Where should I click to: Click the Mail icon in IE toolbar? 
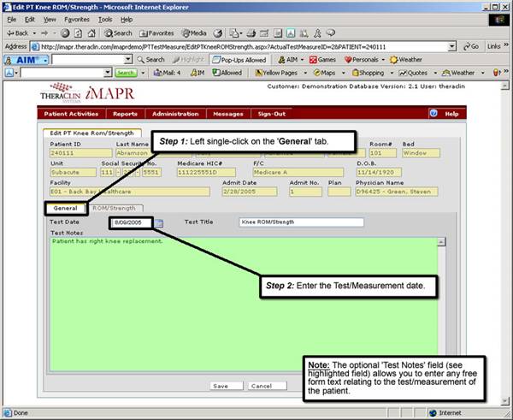(x=234, y=33)
